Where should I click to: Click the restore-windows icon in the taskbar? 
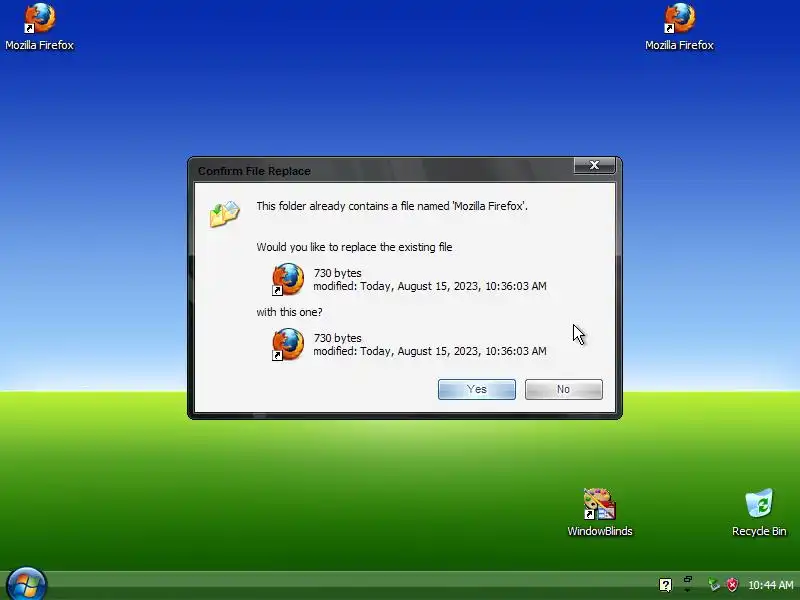point(688,580)
